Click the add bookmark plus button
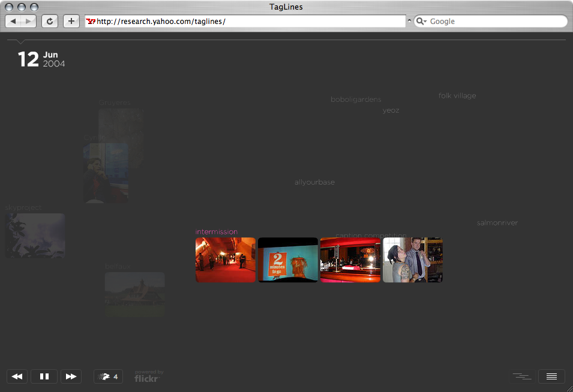This screenshot has height=392, width=573. click(x=71, y=21)
